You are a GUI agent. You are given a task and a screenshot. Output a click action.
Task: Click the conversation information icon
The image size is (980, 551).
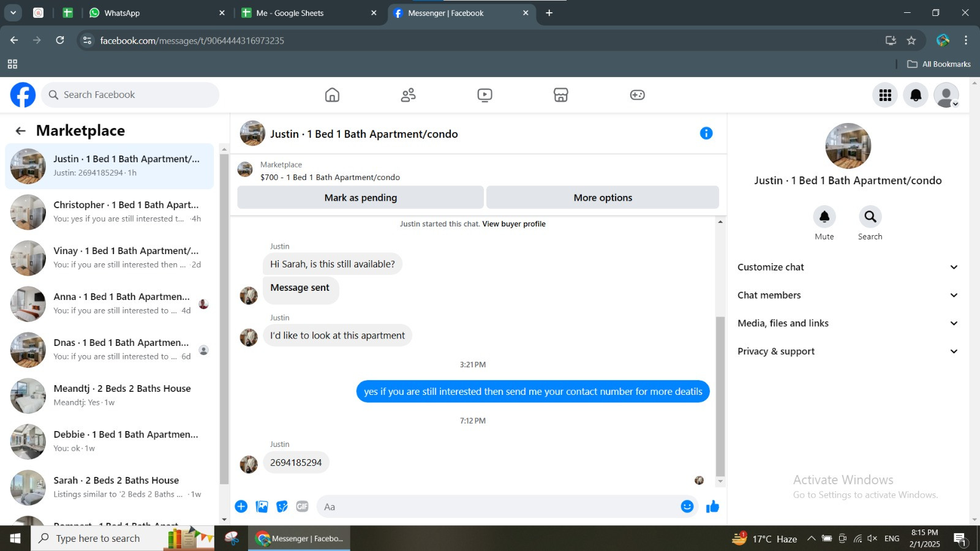pos(706,133)
